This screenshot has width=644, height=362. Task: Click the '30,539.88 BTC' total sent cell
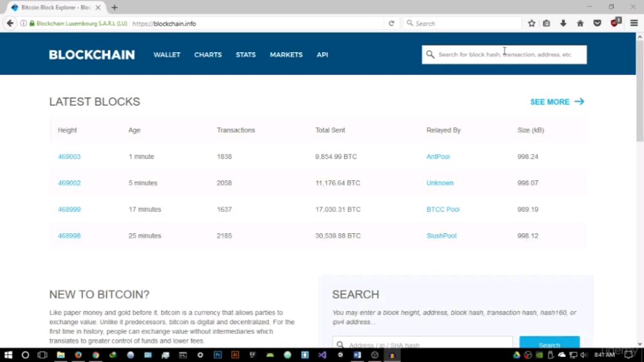click(337, 236)
